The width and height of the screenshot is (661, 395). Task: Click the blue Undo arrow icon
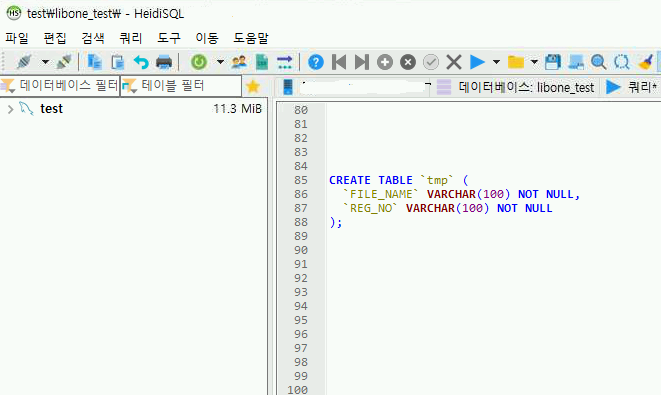click(x=141, y=62)
